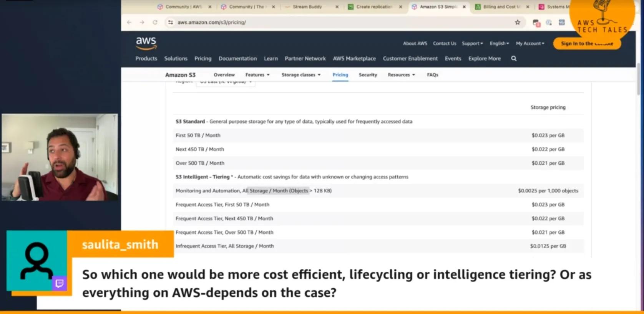Open the Solutions menu
Image resolution: width=644 pixels, height=314 pixels.
click(x=176, y=58)
